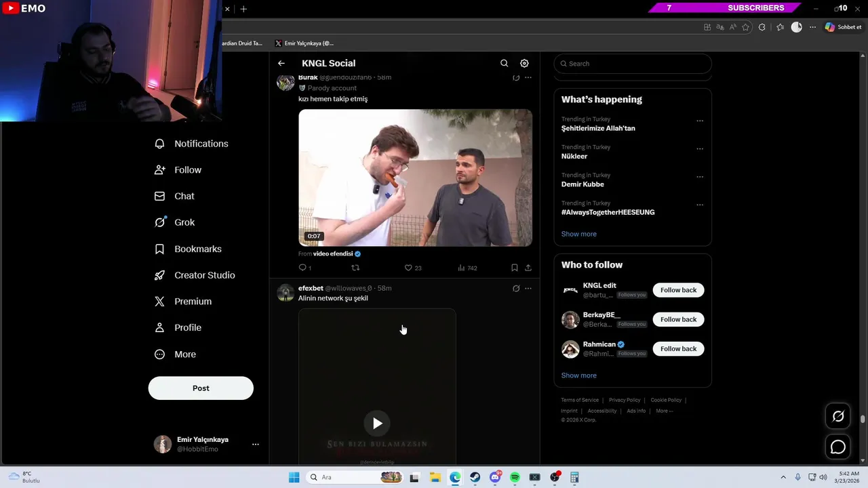Follow back BerkayBE__
The width and height of the screenshot is (868, 488).
[x=678, y=319]
